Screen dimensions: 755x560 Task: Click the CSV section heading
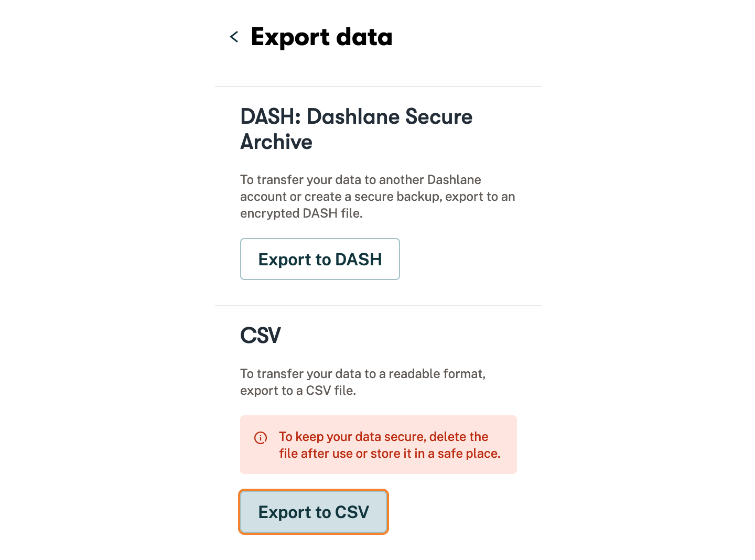click(261, 336)
